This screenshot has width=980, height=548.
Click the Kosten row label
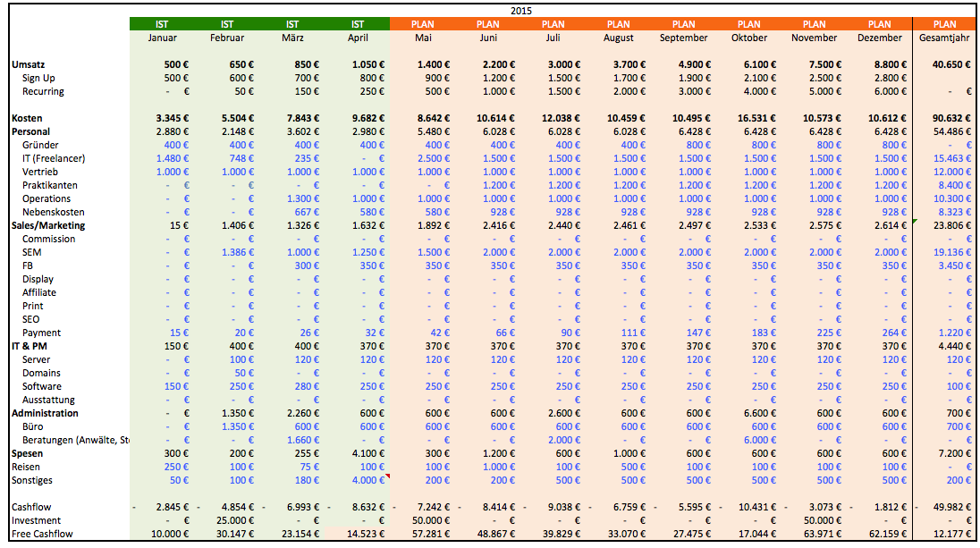27,118
